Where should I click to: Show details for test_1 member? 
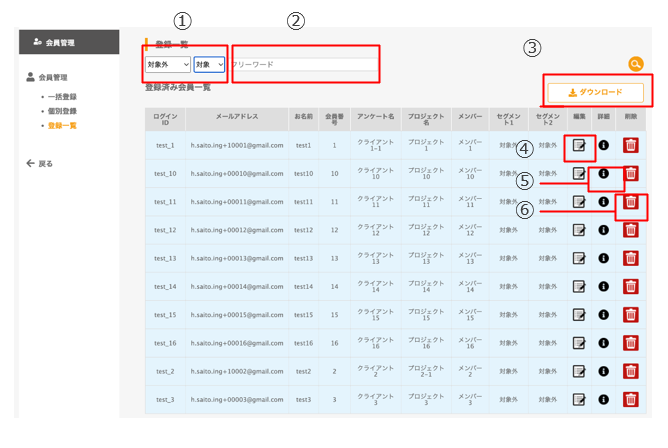pyautogui.click(x=603, y=145)
